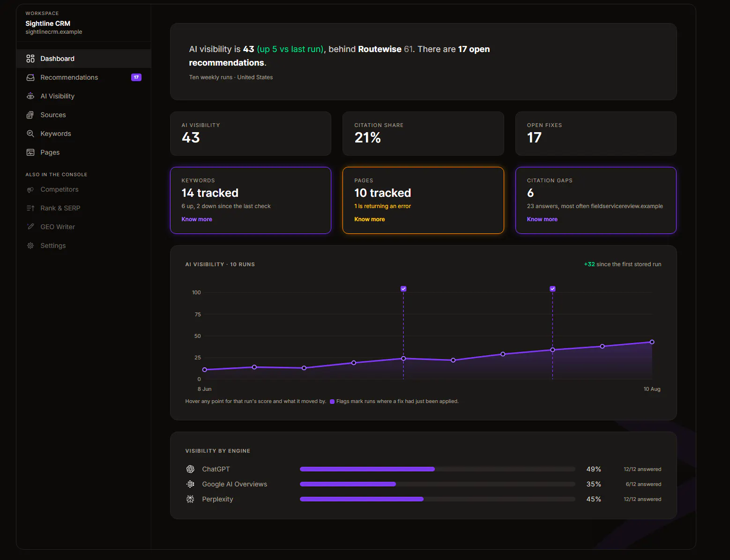Image resolution: width=730 pixels, height=560 pixels.
Task: Click the purple flag legend swatch
Action: [332, 402]
